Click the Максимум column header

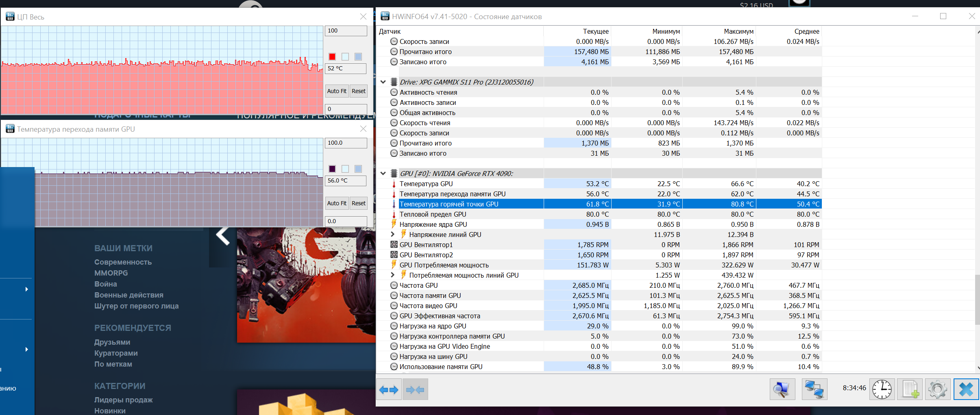coord(719,31)
